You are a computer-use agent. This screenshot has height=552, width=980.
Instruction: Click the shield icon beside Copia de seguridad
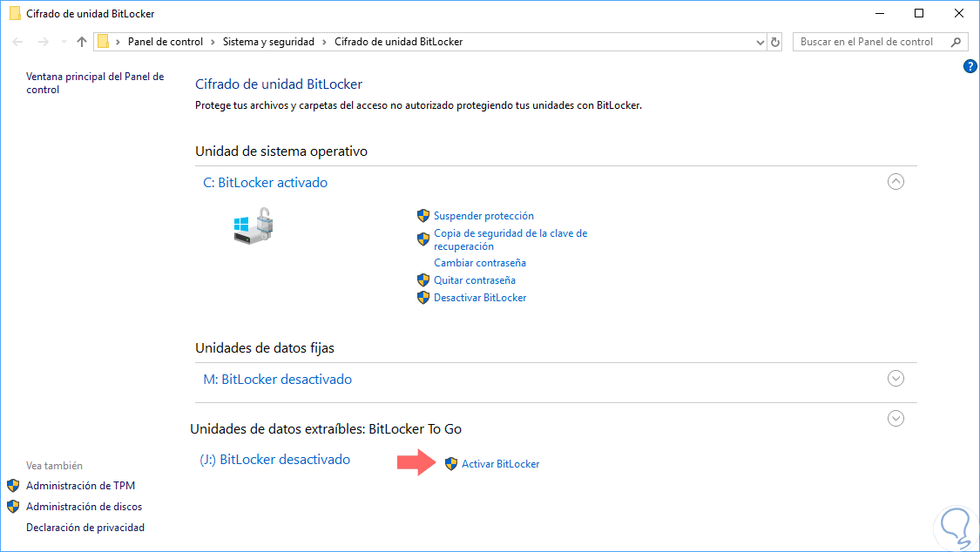pyautogui.click(x=423, y=239)
